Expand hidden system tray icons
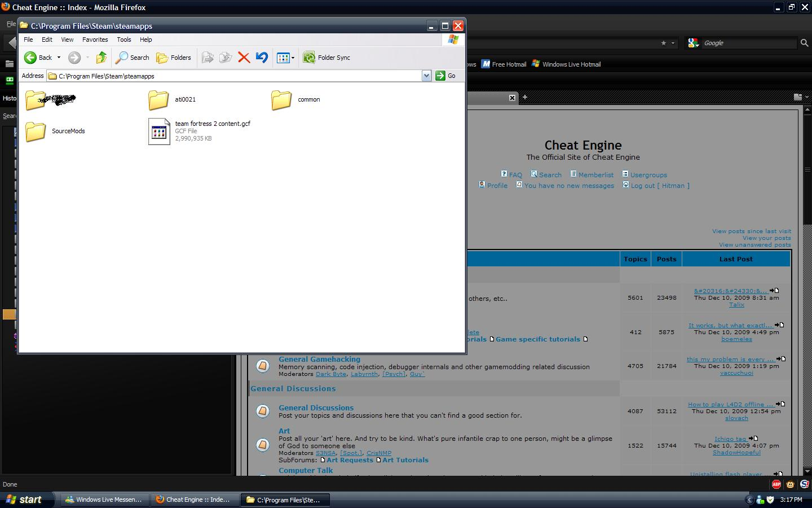The height and width of the screenshot is (508, 812). tap(749, 500)
